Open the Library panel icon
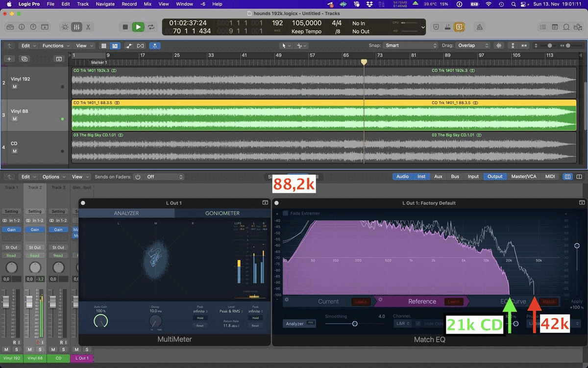 pos(10,27)
